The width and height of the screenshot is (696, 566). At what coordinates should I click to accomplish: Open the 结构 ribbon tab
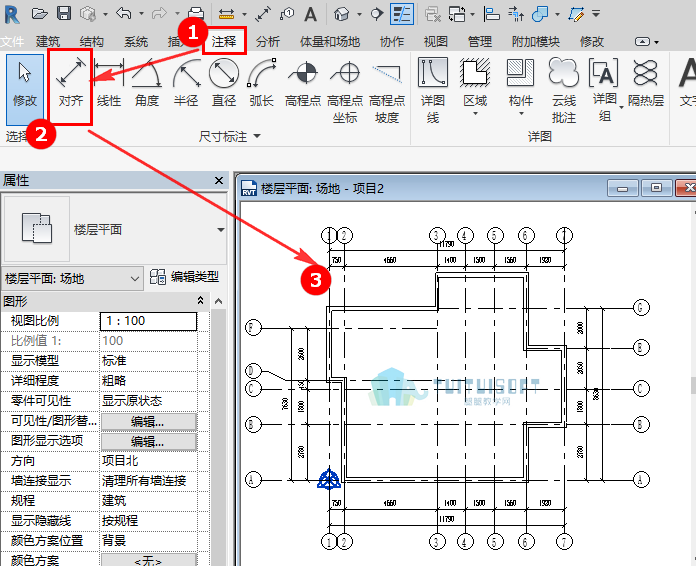(91, 42)
